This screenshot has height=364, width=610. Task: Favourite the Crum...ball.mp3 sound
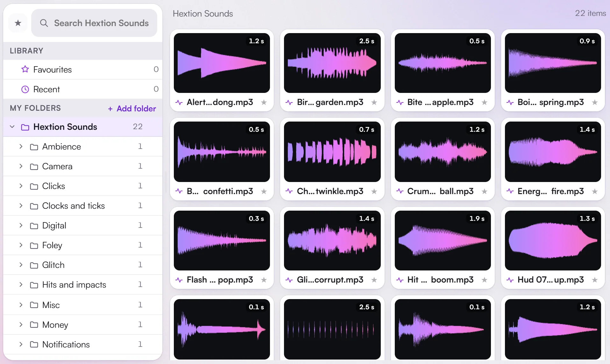click(485, 191)
